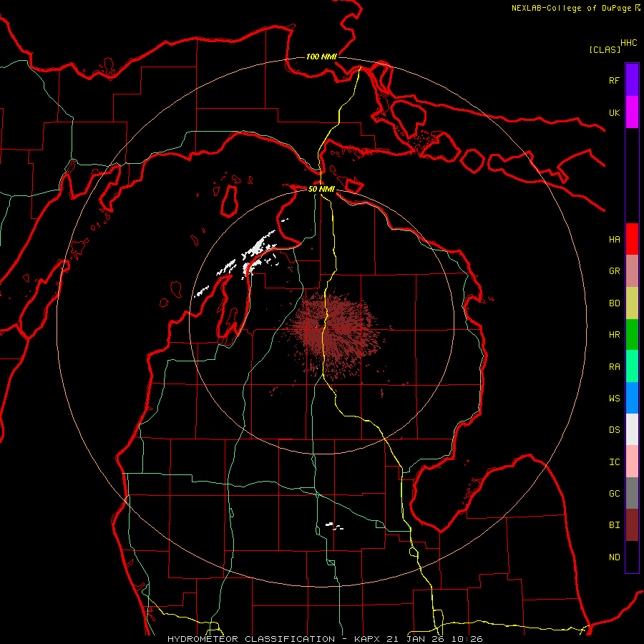Click the ND black color swatch

coord(632,557)
